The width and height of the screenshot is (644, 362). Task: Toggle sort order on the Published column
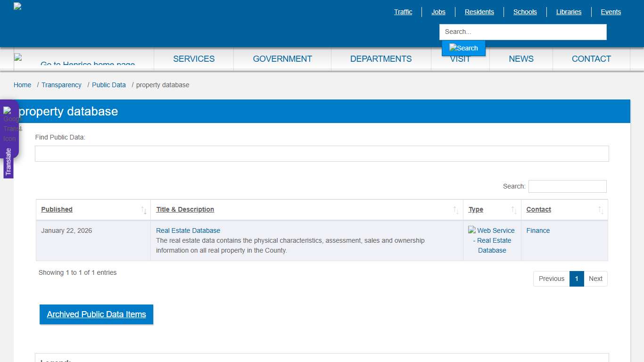[145, 209]
